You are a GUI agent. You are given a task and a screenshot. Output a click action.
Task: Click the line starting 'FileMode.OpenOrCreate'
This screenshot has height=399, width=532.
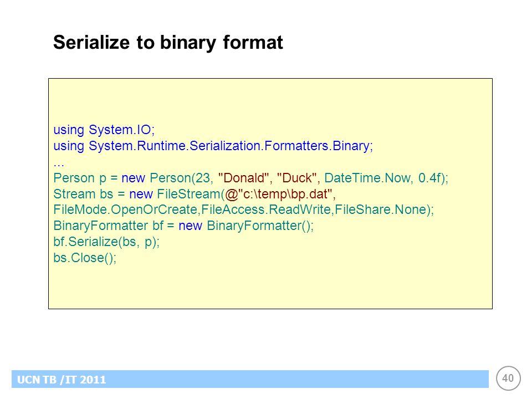click(x=244, y=209)
